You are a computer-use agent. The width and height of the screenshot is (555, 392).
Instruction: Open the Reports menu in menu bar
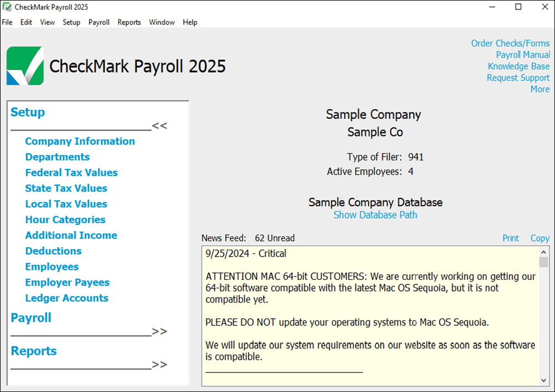click(129, 22)
